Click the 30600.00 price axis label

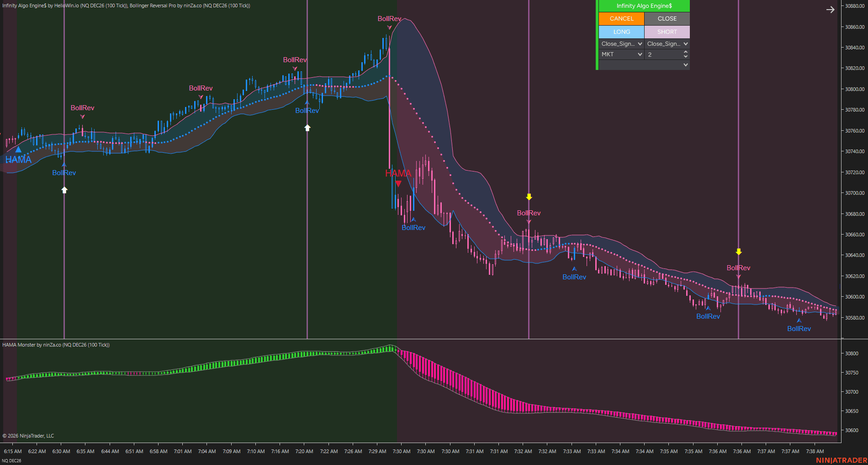click(x=854, y=297)
